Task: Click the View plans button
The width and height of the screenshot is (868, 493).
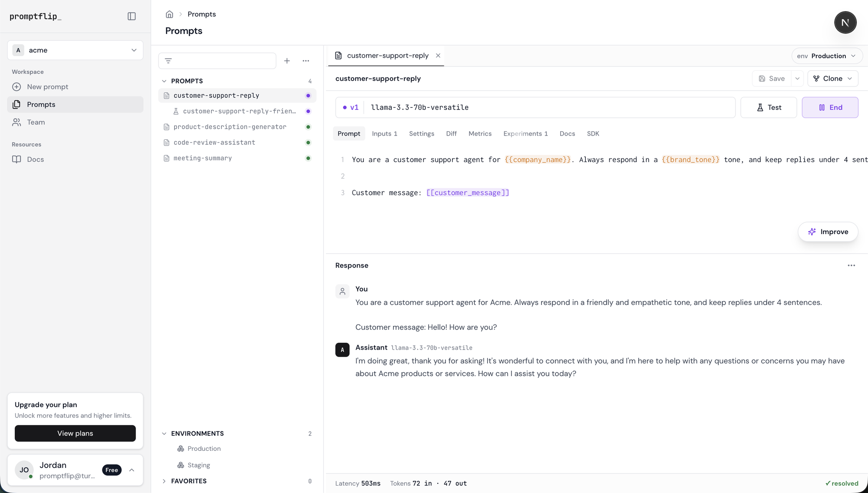Action: click(75, 433)
